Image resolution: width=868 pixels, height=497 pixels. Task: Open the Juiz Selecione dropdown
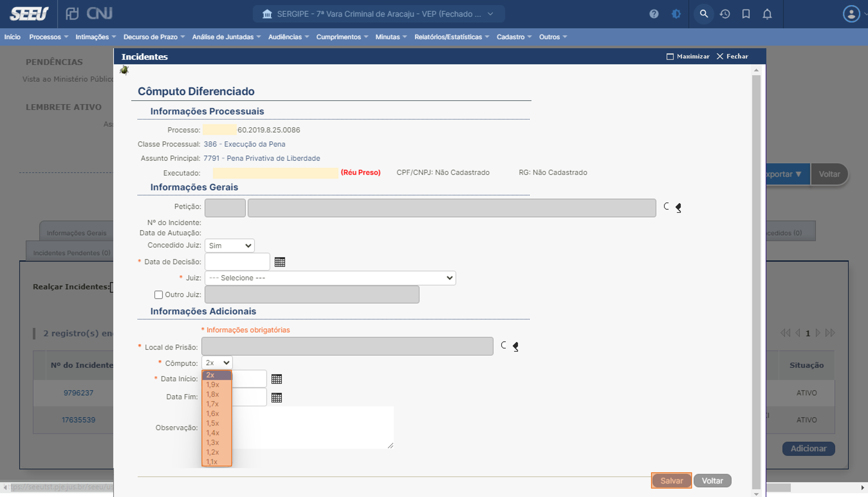pyautogui.click(x=330, y=278)
